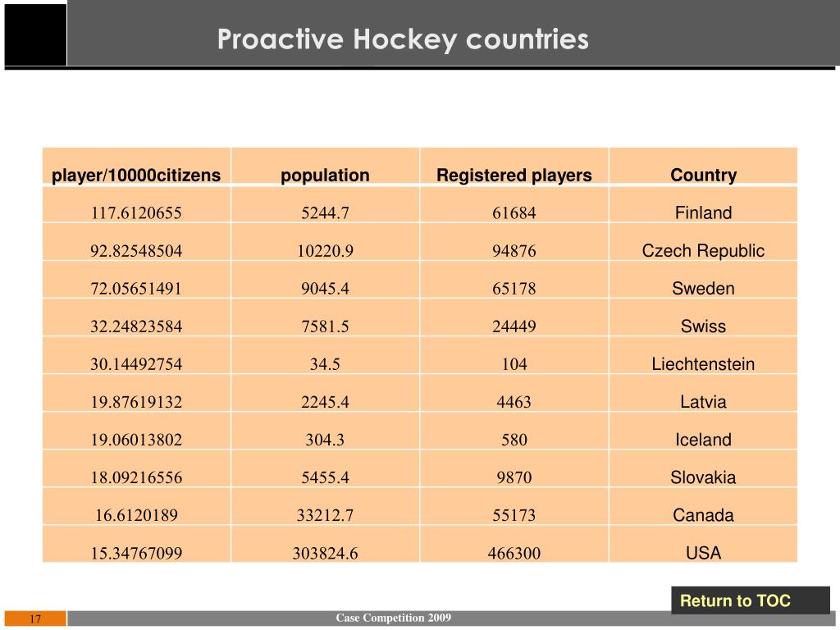Select the Country column header
Image resolution: width=840 pixels, height=630 pixels.
[x=703, y=176]
